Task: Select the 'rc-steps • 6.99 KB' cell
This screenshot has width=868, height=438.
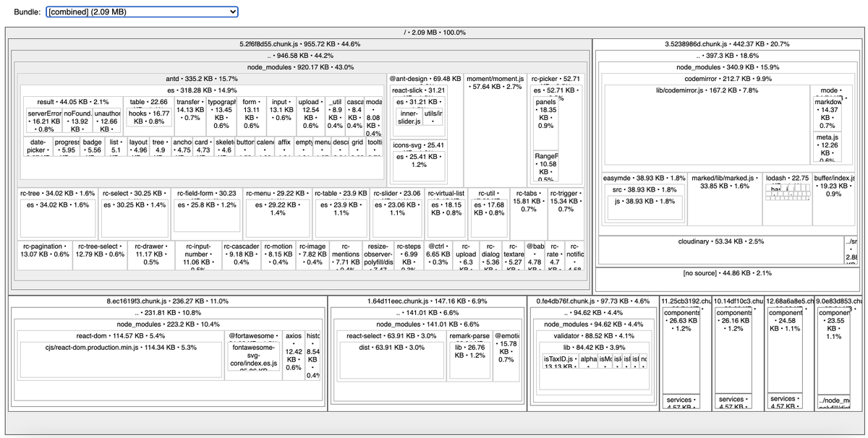Action: (408, 254)
